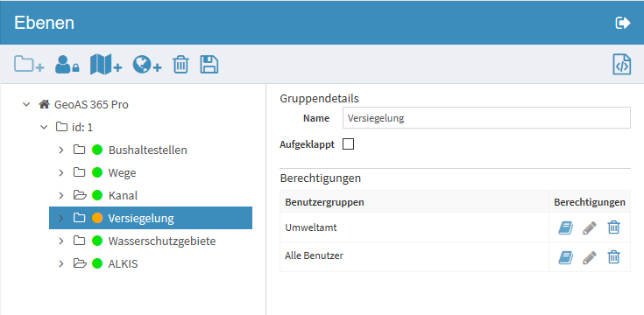Open the code file view icon

(622, 65)
